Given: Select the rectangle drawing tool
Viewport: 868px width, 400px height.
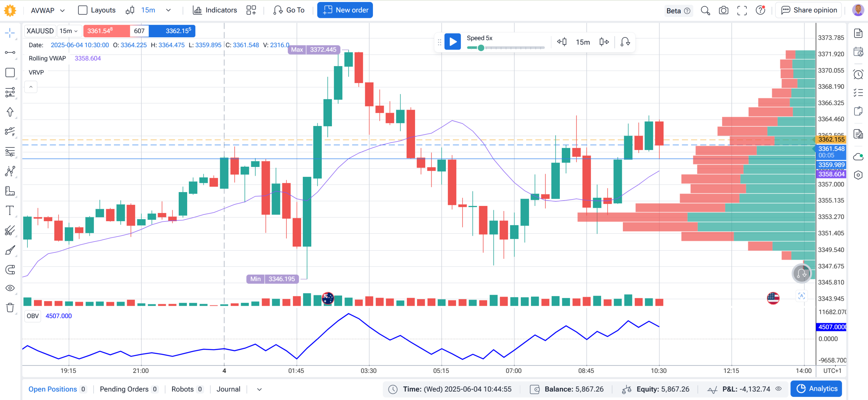Looking at the screenshot, I should (10, 72).
